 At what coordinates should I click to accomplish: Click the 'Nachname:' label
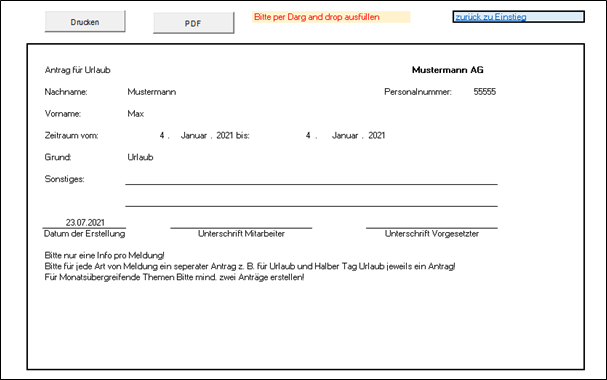pyautogui.click(x=66, y=92)
